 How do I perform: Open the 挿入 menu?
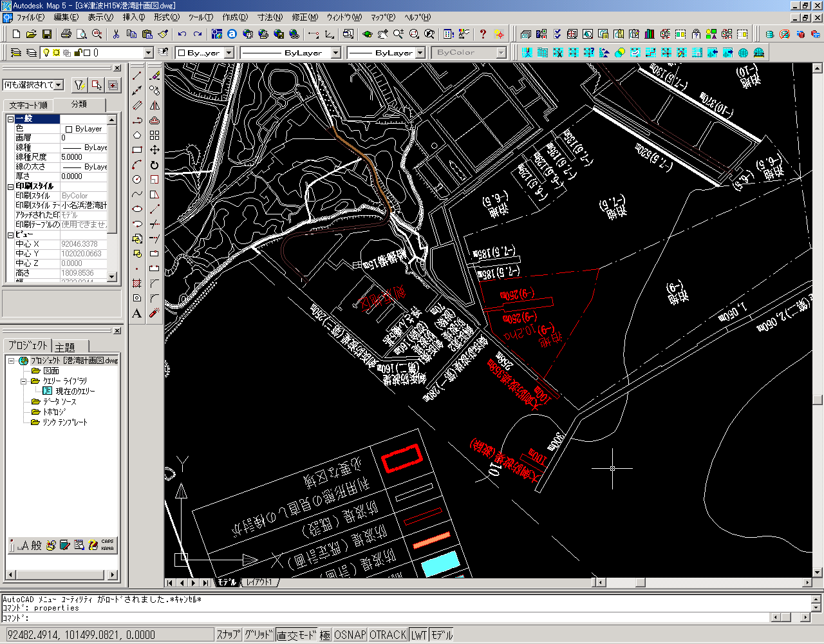click(x=134, y=17)
